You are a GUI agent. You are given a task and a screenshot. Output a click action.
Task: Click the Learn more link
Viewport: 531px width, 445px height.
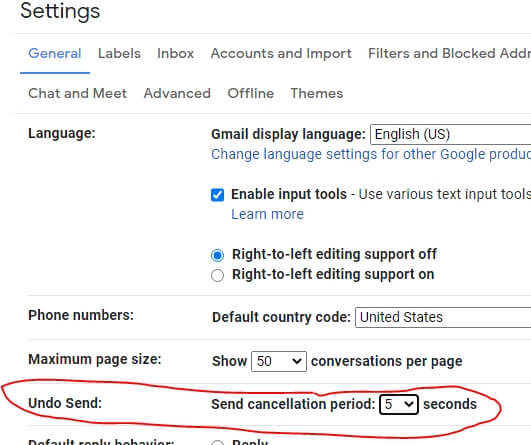click(x=268, y=214)
